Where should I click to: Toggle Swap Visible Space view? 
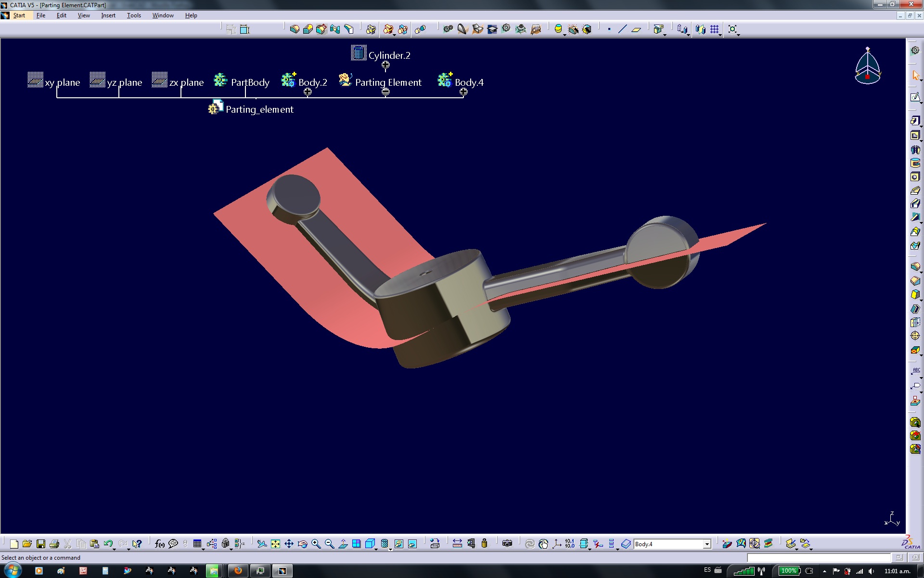click(x=412, y=544)
